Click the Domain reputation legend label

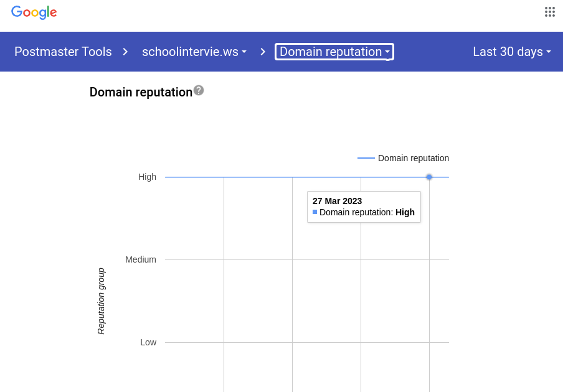click(413, 158)
